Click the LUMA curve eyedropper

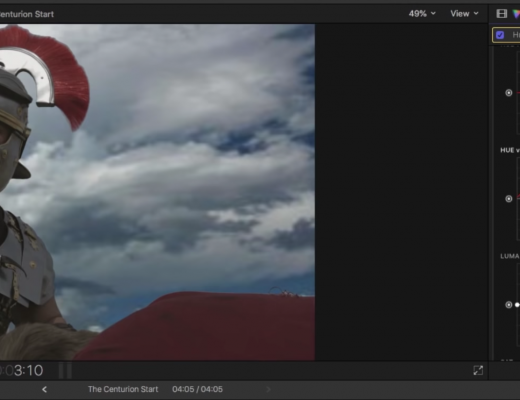coord(509,305)
